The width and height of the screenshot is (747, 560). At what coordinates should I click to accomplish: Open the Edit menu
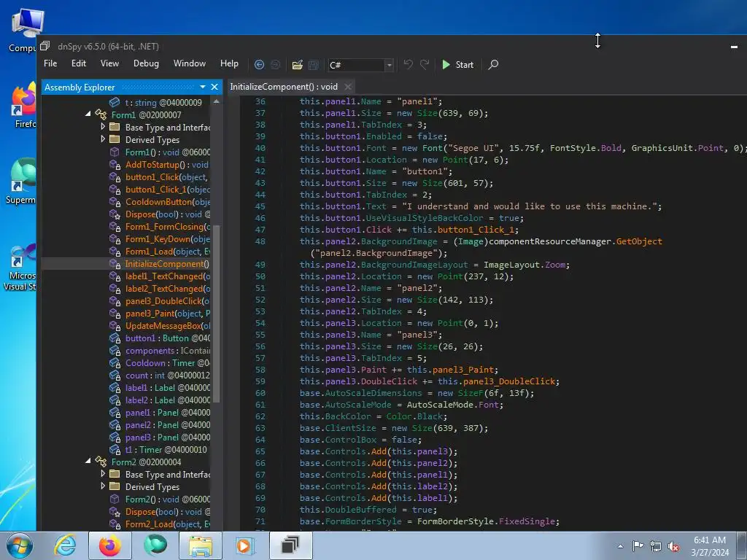(79, 63)
